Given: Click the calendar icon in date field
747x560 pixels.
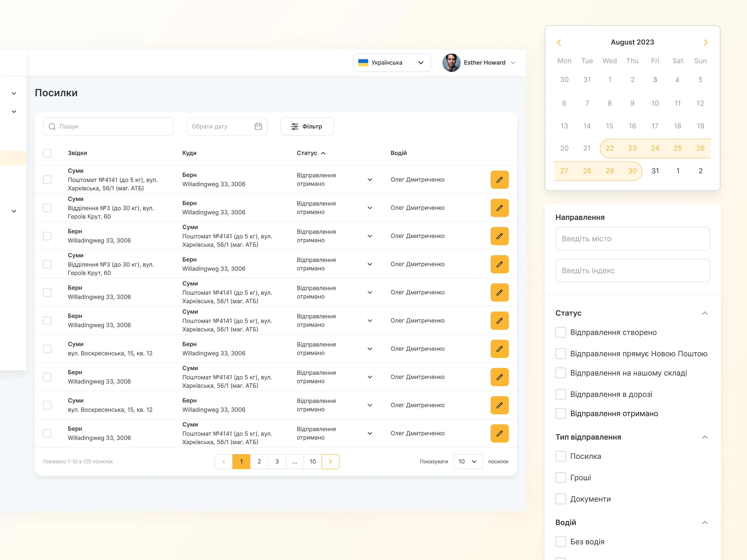Looking at the screenshot, I should [x=258, y=126].
